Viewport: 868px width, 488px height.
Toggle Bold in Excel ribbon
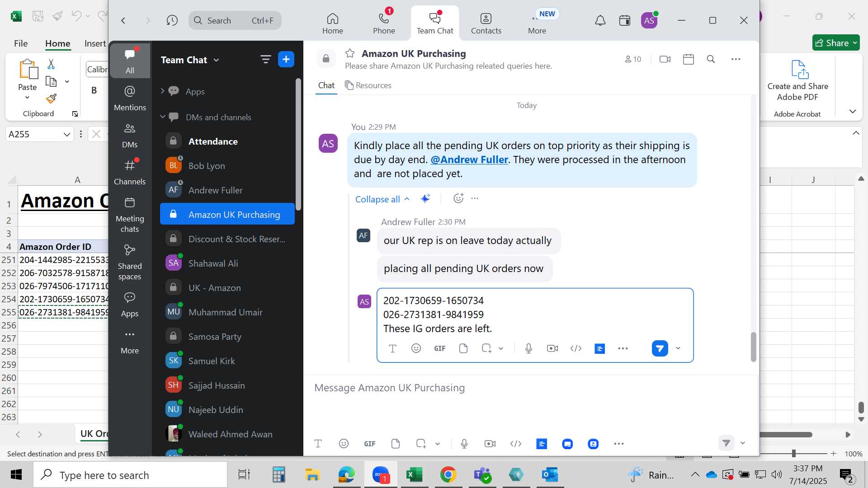(x=94, y=90)
